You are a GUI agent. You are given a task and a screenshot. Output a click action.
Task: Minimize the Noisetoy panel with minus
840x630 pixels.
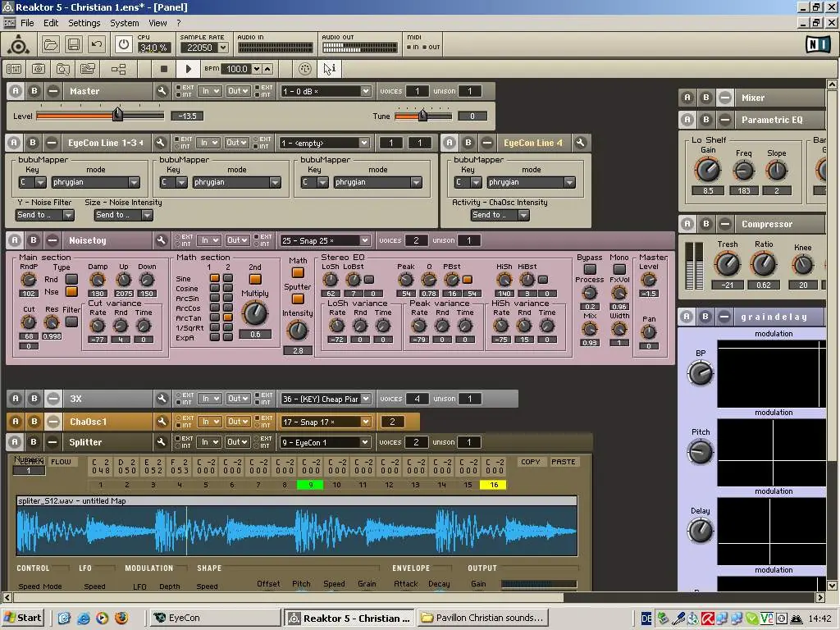click(x=52, y=240)
